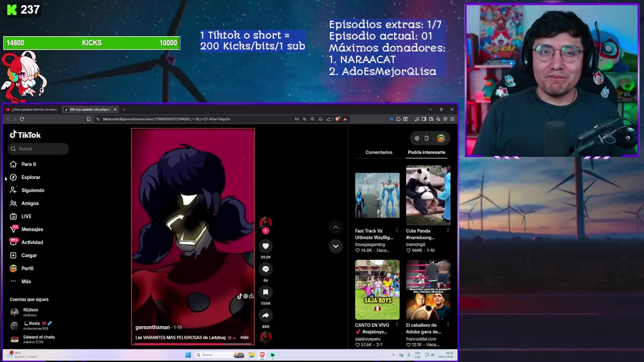644x362 pixels.
Task: Open options dots for CANTO EN VIVO video
Action: pos(397,325)
